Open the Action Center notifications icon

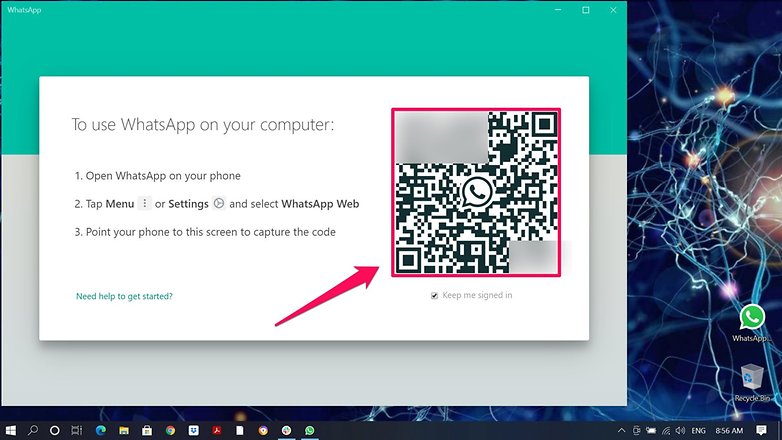point(762,430)
